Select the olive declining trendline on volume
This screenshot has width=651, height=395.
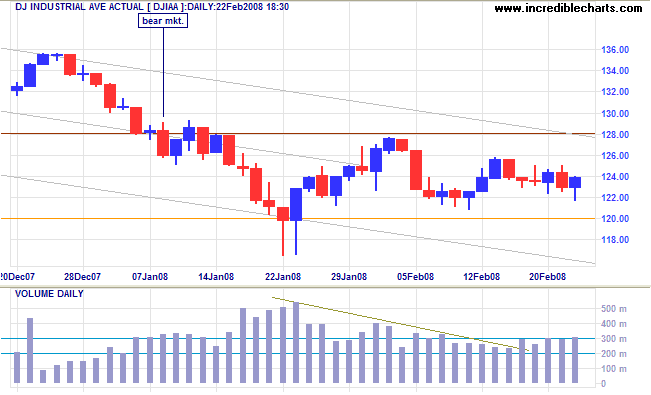click(400, 324)
